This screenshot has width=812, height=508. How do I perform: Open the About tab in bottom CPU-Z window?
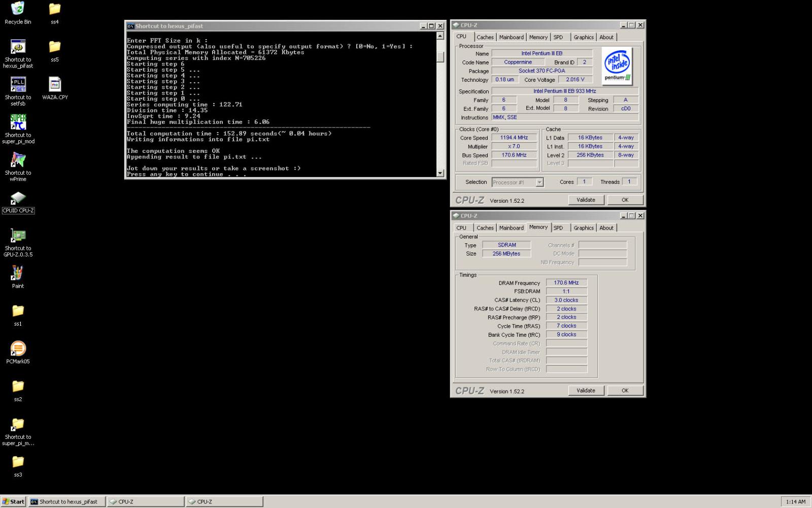(x=606, y=228)
